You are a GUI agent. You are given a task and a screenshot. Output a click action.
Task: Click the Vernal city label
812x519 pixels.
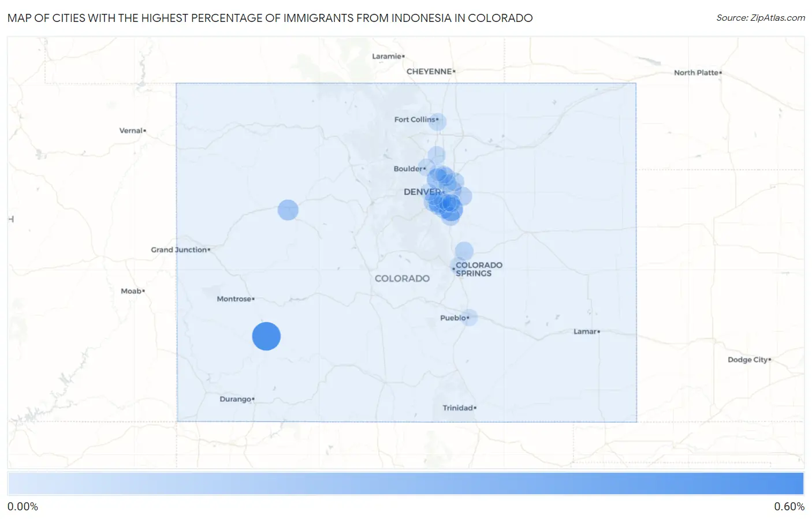(131, 130)
